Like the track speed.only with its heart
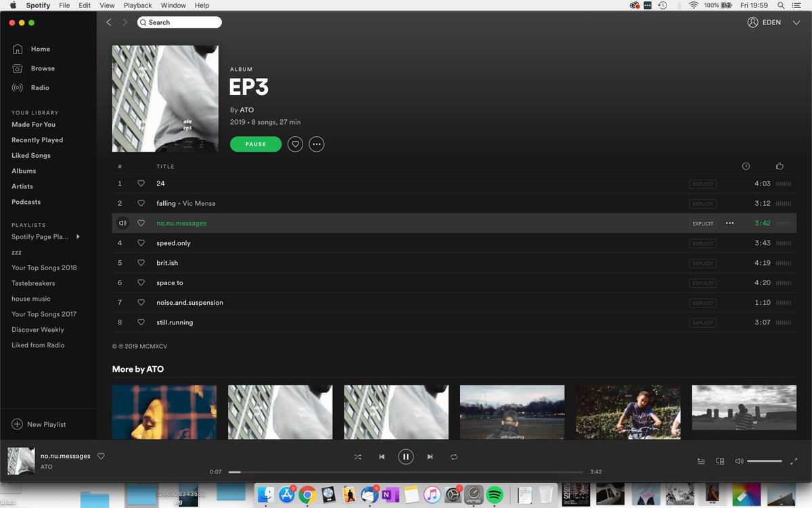Image resolution: width=812 pixels, height=508 pixels. coord(141,243)
